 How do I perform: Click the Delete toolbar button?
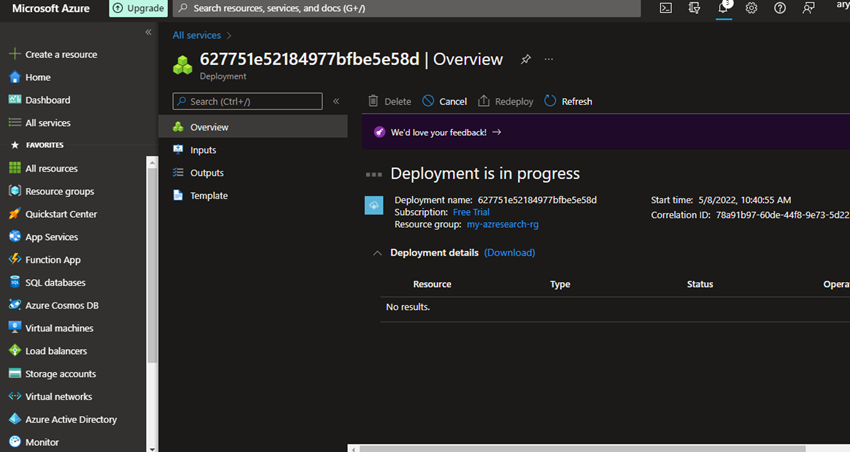[x=390, y=101]
